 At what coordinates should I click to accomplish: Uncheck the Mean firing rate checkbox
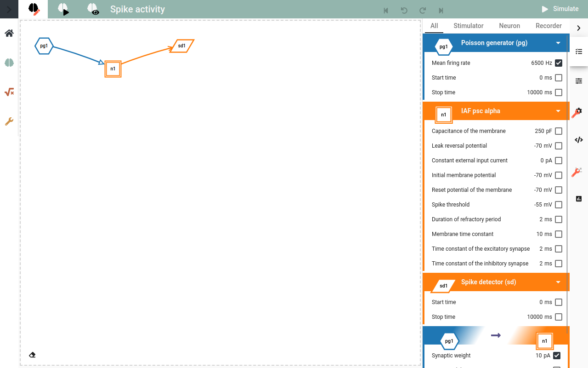pyautogui.click(x=559, y=63)
